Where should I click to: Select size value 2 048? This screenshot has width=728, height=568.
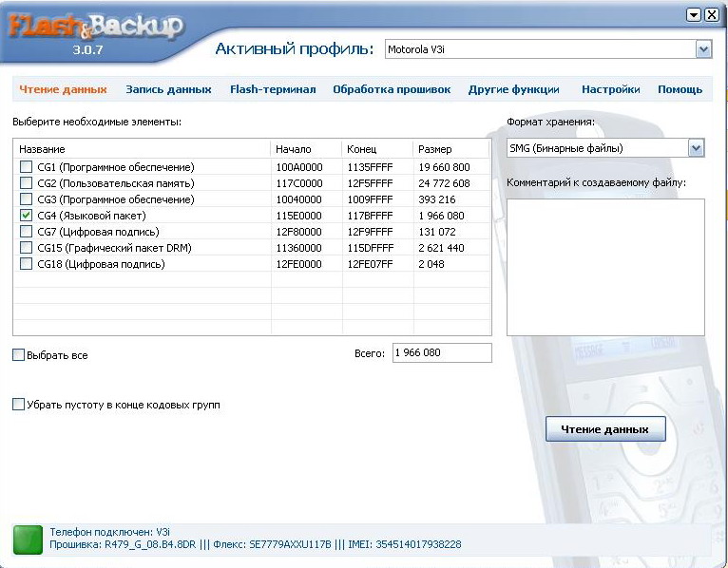click(x=431, y=264)
